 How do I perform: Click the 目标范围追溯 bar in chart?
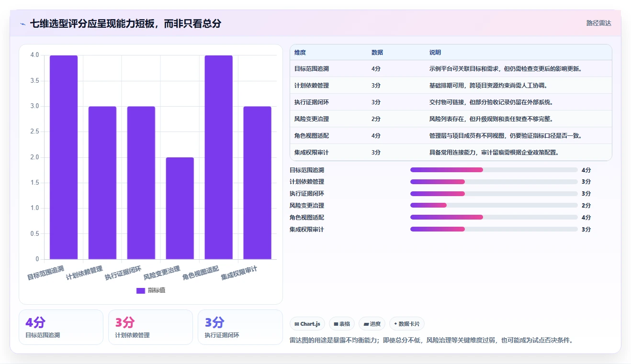coord(64,157)
